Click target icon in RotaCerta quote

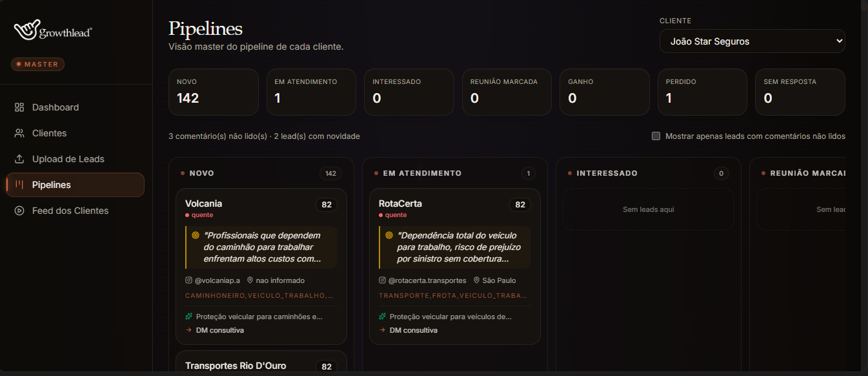389,235
